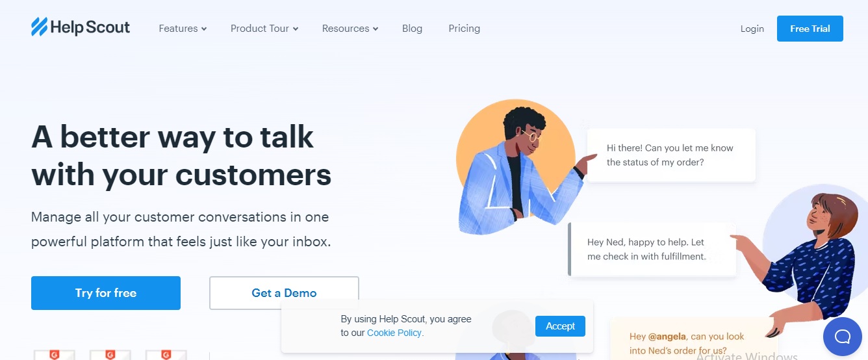
Task: Click the third G2 badge icon
Action: click(166, 355)
